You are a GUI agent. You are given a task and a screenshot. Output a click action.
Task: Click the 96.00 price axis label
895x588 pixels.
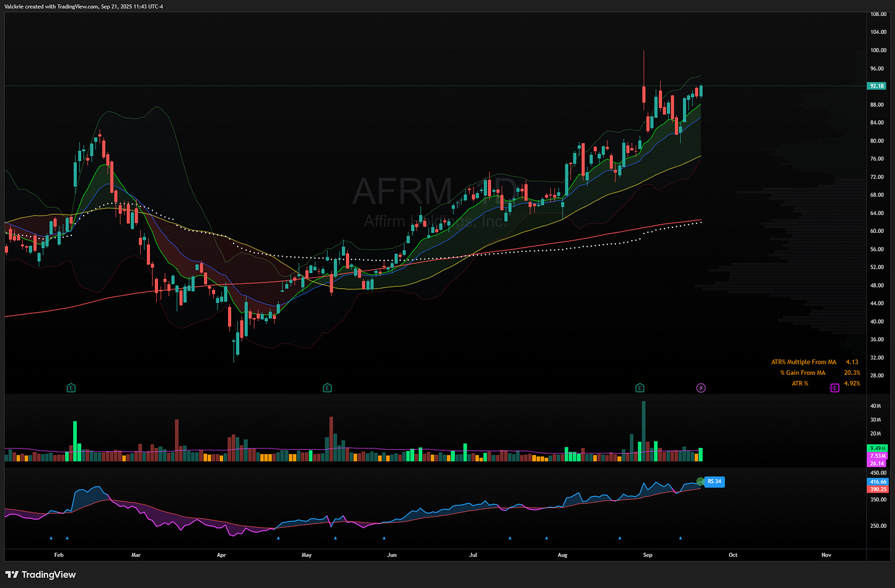click(878, 69)
